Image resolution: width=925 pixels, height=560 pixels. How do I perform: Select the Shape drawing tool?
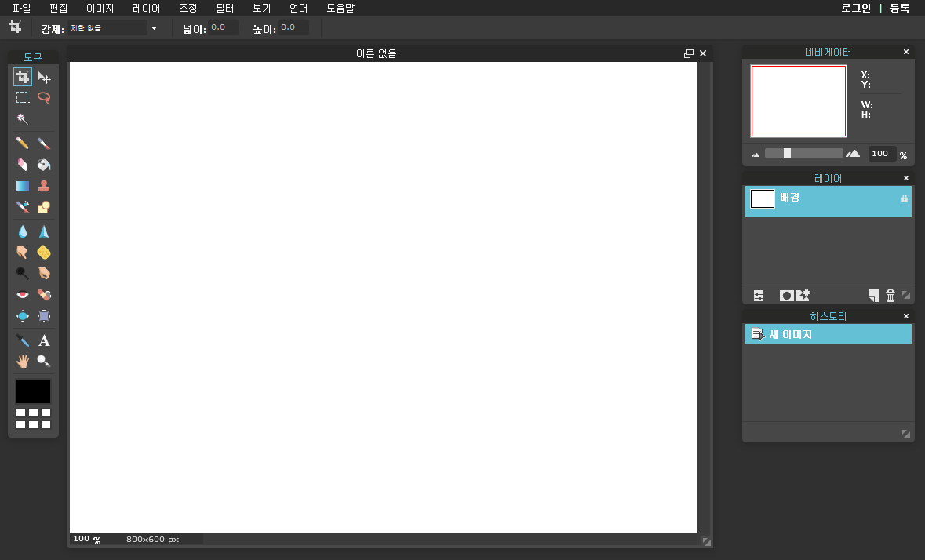(44, 207)
